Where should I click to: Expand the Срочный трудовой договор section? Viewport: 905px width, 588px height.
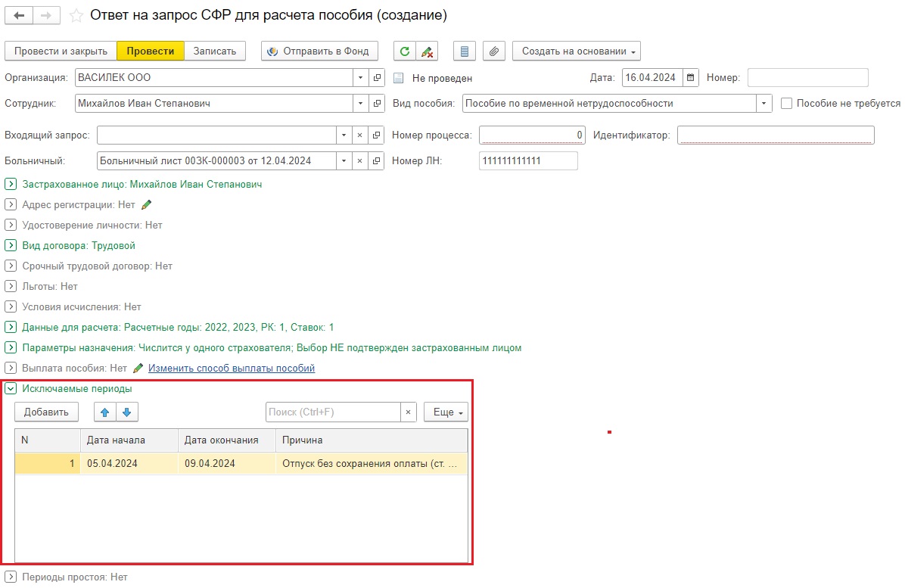coord(11,266)
